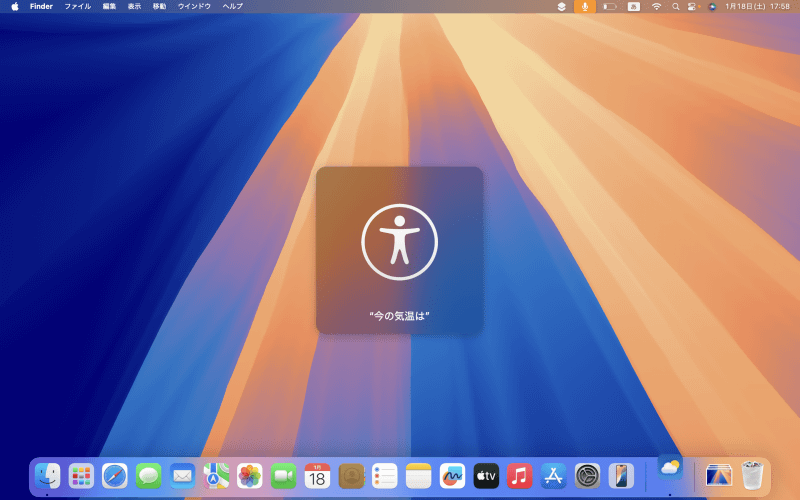Start FaceTime from the Dock
Viewport: 800px width, 500px height.
[x=283, y=476]
